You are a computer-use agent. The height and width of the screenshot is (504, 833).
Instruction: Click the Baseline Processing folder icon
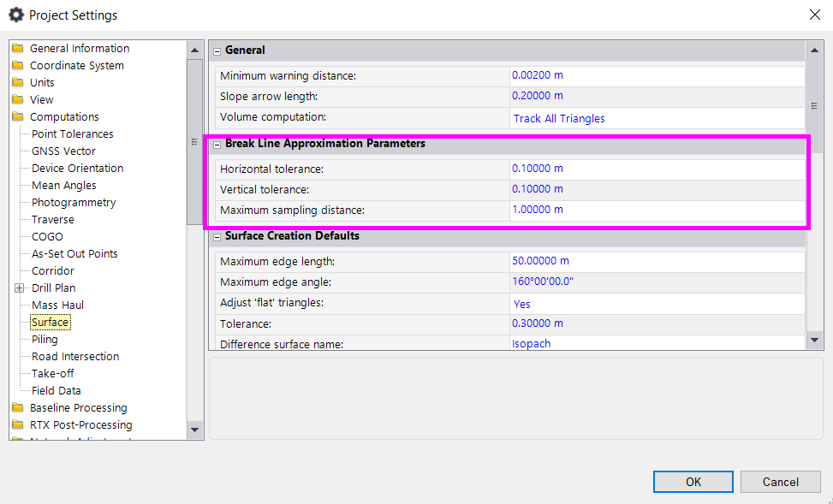[18, 408]
